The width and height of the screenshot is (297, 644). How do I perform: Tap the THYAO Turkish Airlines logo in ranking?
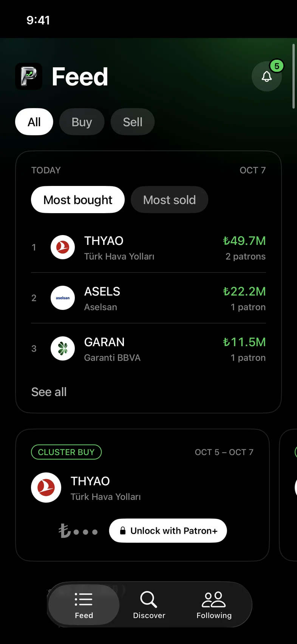coord(63,247)
